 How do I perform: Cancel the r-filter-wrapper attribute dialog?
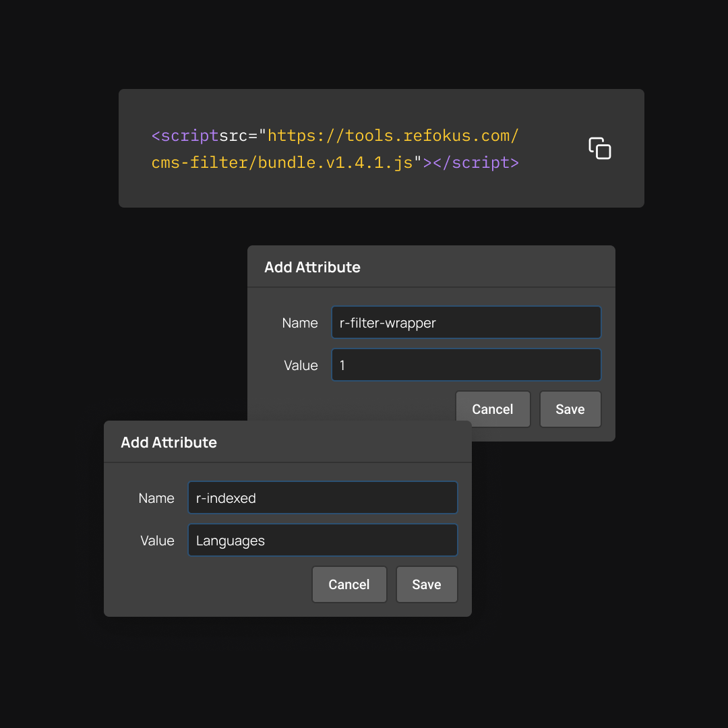[x=493, y=409]
